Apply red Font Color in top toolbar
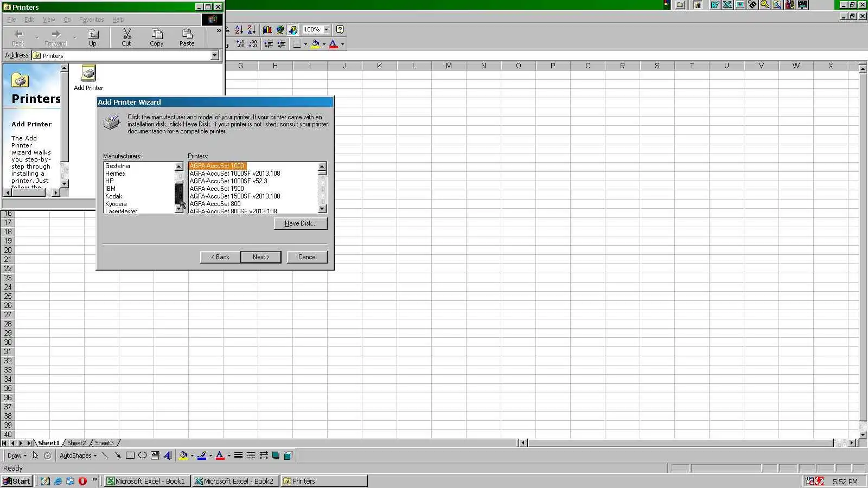This screenshot has height=488, width=868. tap(334, 44)
